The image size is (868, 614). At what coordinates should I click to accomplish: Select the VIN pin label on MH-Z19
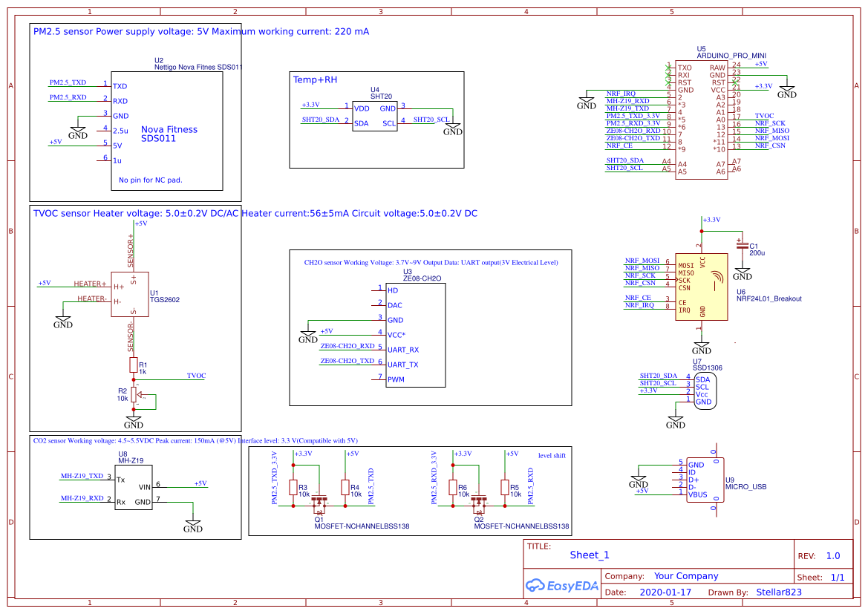pyautogui.click(x=145, y=488)
